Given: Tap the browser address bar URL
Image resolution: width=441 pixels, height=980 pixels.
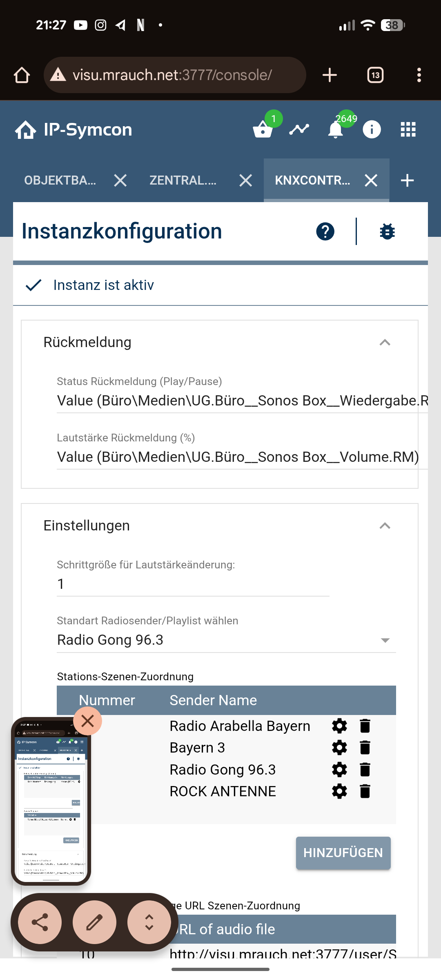Looking at the screenshot, I should [x=172, y=75].
